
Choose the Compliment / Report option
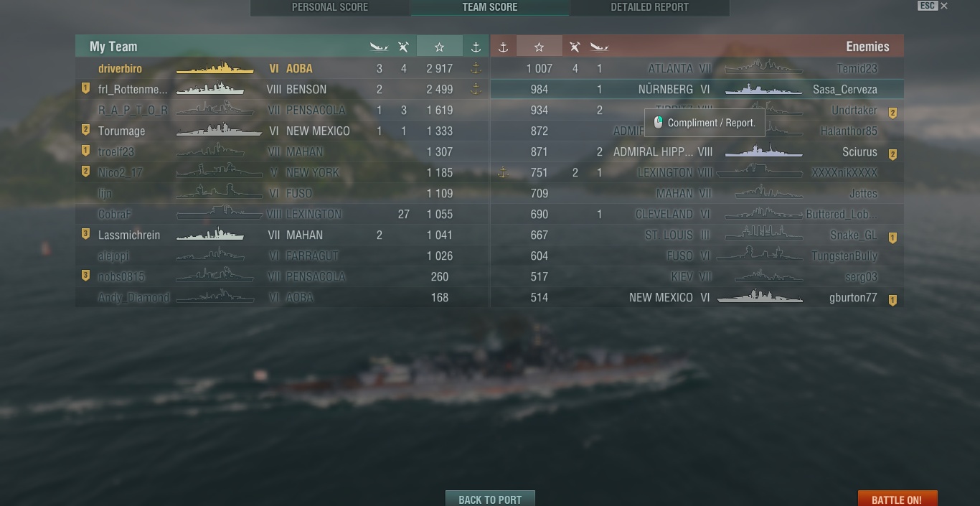tap(705, 123)
